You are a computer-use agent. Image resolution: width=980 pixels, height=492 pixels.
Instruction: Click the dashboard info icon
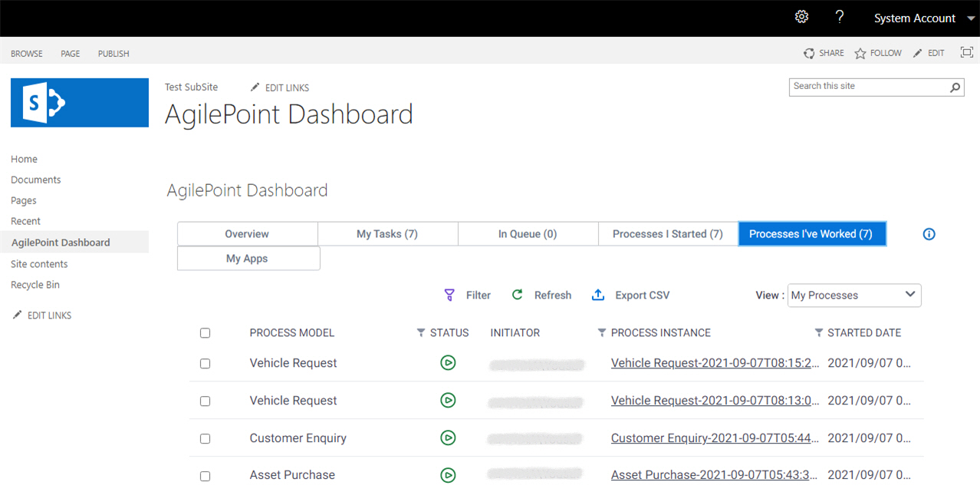929,234
